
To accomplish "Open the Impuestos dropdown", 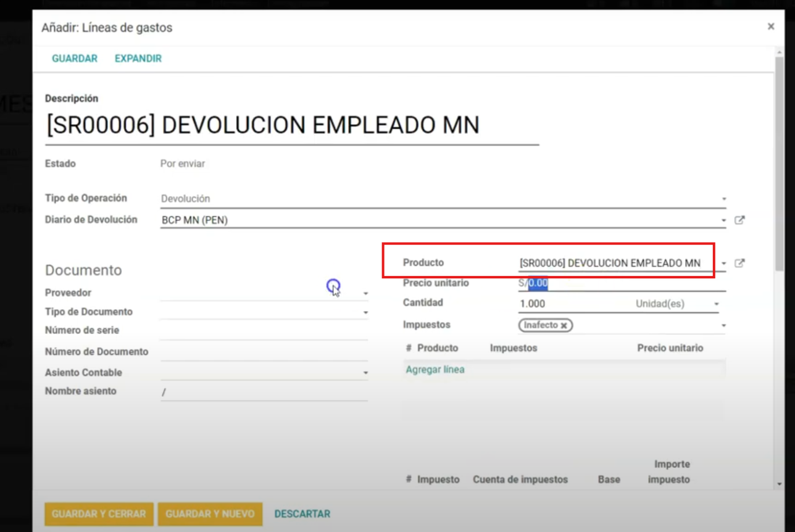I will click(x=724, y=325).
